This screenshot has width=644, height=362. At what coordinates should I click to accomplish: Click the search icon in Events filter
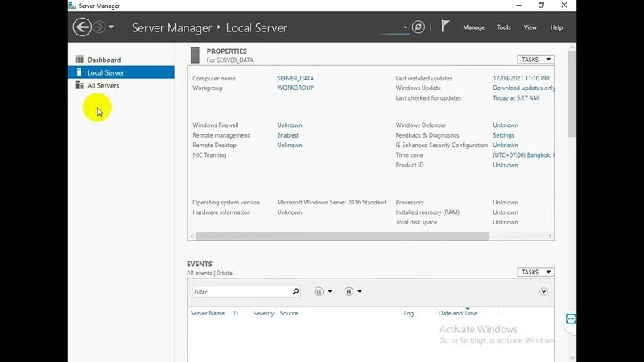click(295, 292)
